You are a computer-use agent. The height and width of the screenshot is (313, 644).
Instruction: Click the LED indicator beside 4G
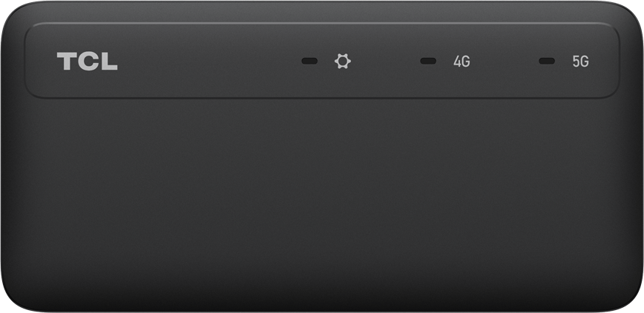[x=428, y=61]
